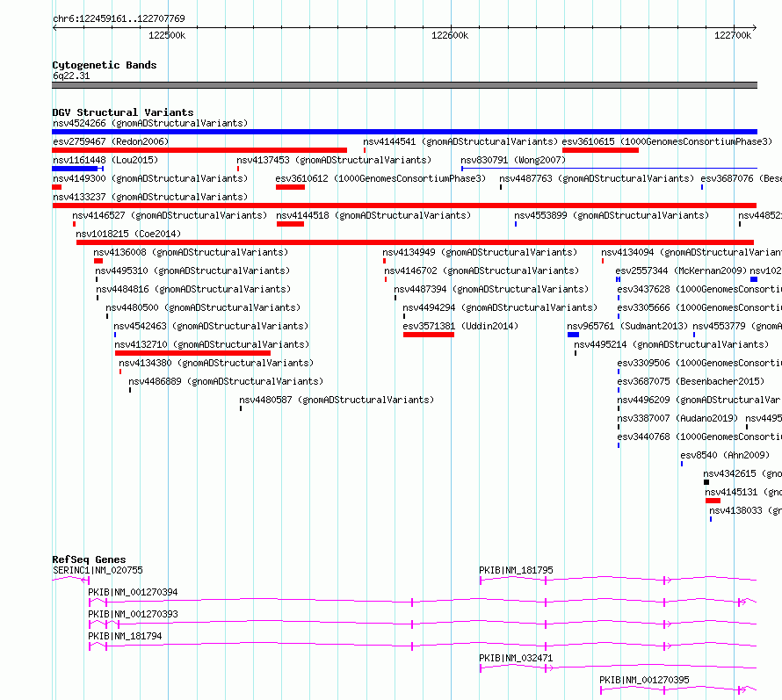This screenshot has width=782, height=700.
Task: Open nsv965761 (Sudmant2013) label
Action: pyautogui.click(x=627, y=326)
